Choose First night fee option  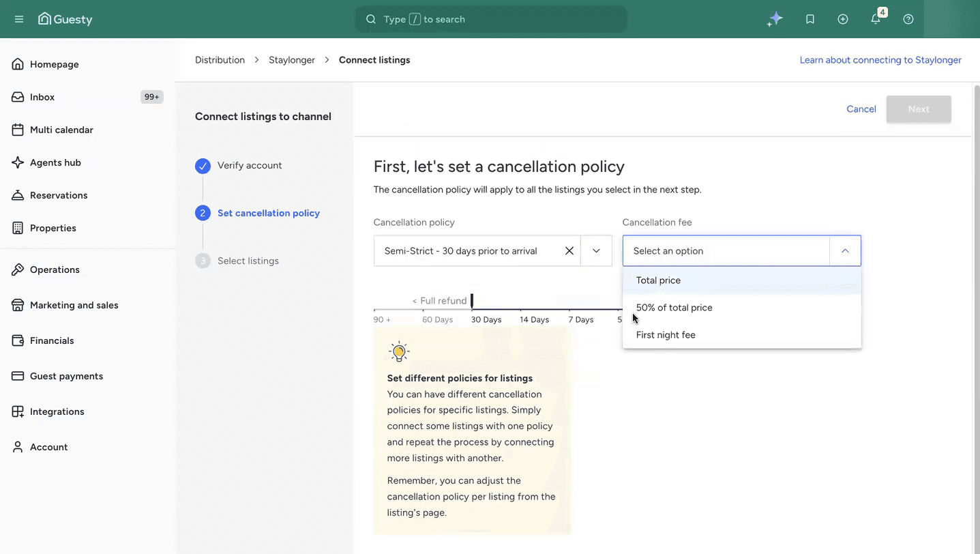click(x=742, y=335)
